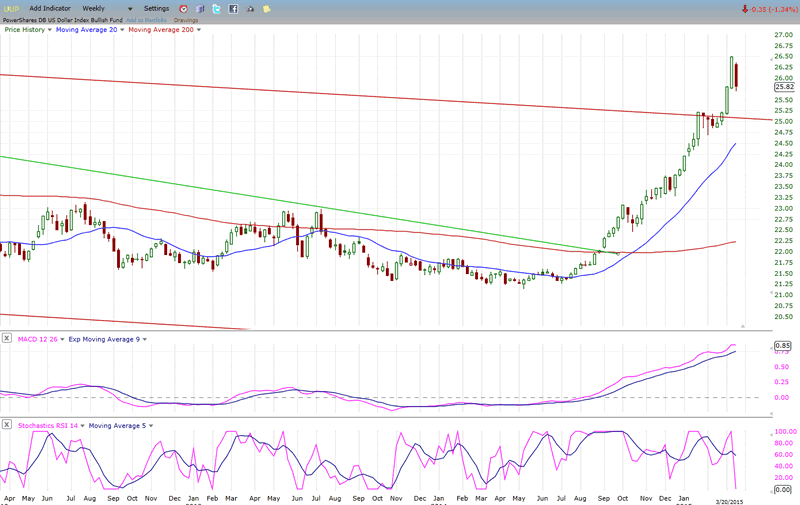The image size is (800, 505).
Task: Click the book icon in the toolbar
Action: tap(199, 9)
